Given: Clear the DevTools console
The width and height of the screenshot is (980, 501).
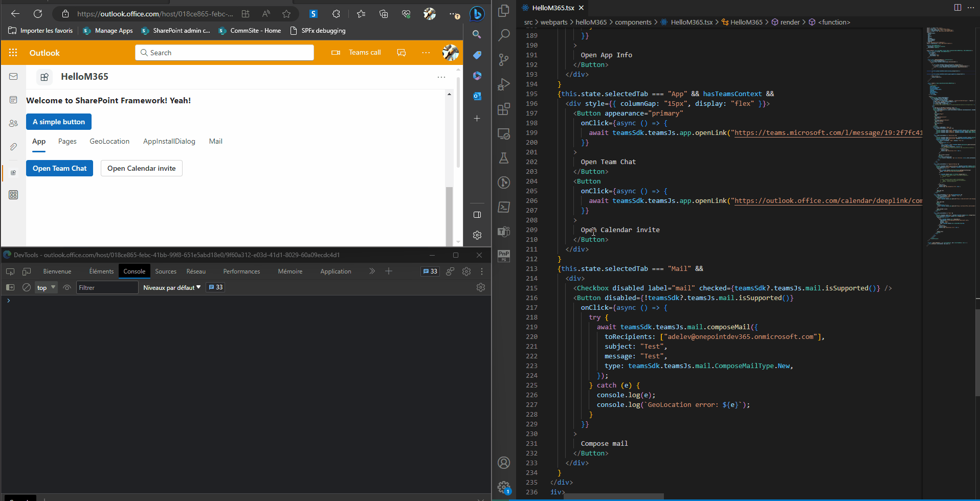Looking at the screenshot, I should tap(27, 287).
